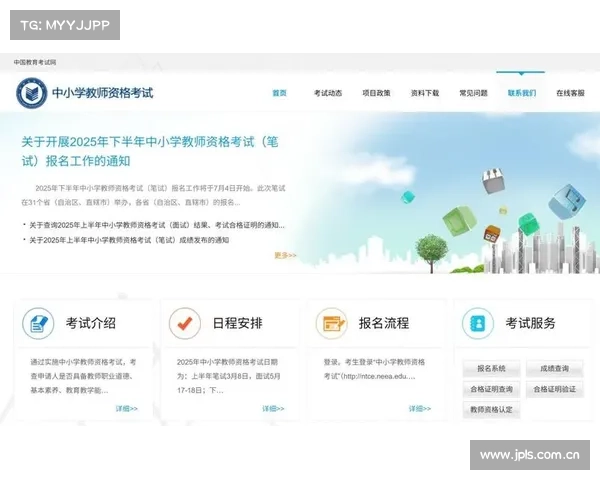Click the 日程安排 card heading
The image size is (600, 480).
(x=238, y=323)
